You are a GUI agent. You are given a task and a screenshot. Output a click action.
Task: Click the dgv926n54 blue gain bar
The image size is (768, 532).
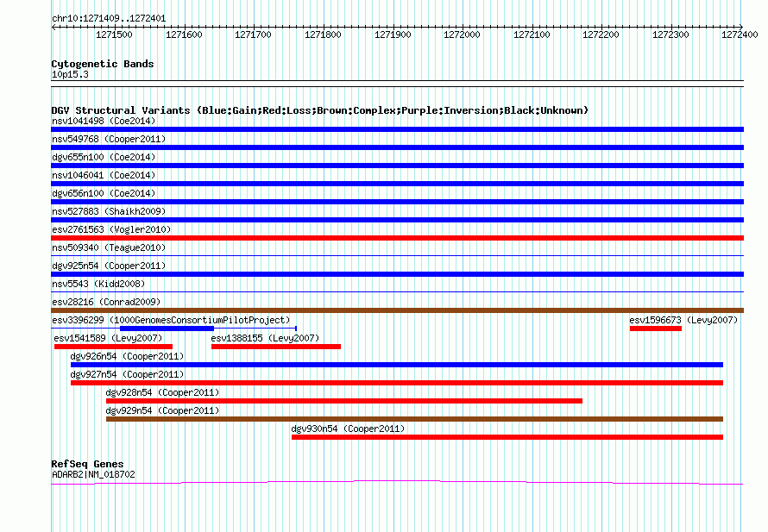[397, 365]
